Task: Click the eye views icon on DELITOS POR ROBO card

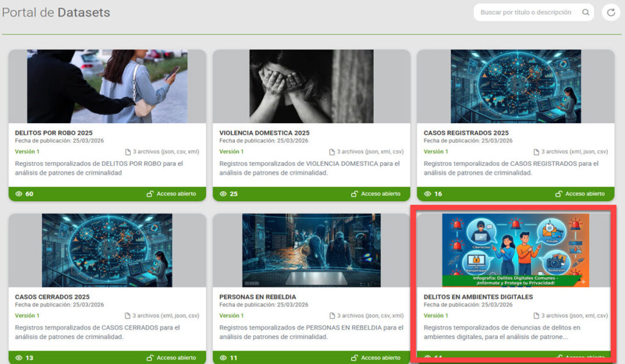Action: 19,194
